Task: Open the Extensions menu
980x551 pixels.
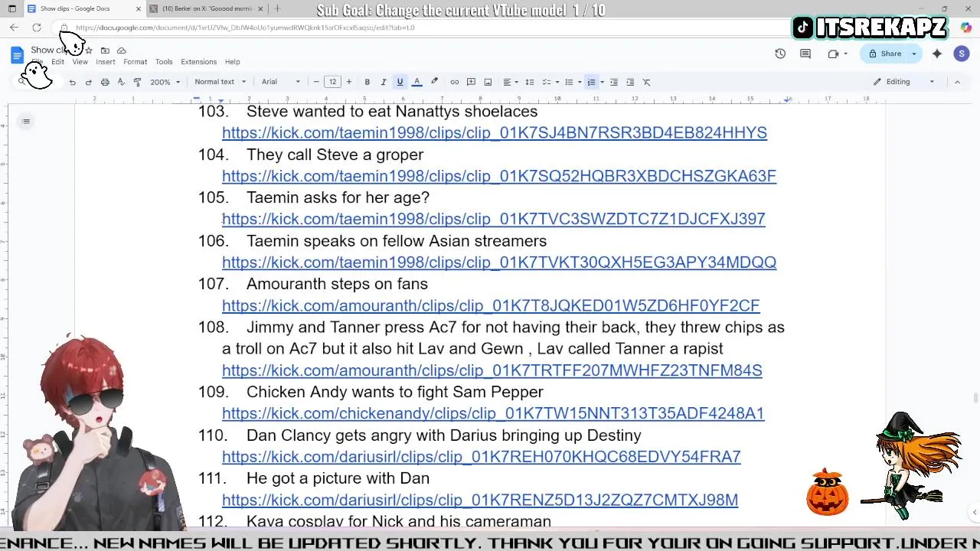Action: point(199,62)
